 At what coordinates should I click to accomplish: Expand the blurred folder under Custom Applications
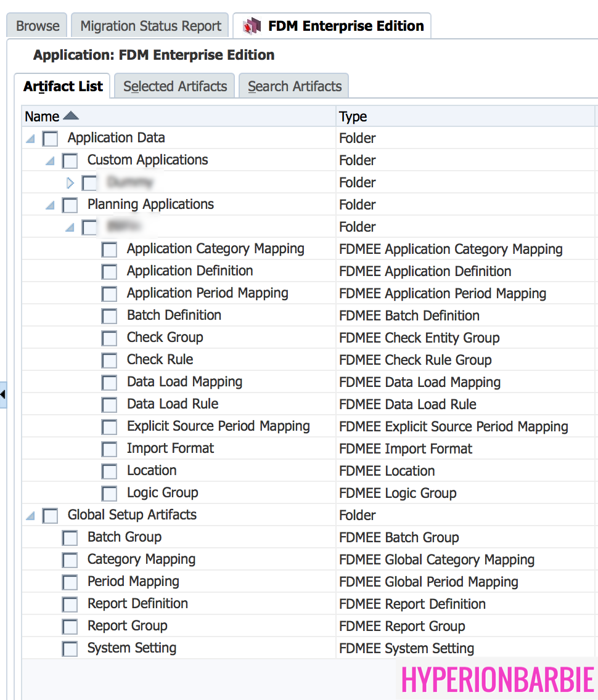pyautogui.click(x=70, y=183)
